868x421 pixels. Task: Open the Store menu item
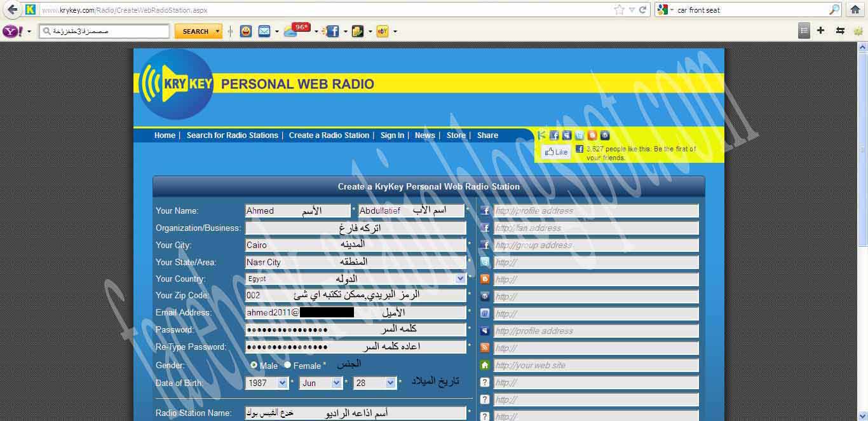pyautogui.click(x=456, y=135)
